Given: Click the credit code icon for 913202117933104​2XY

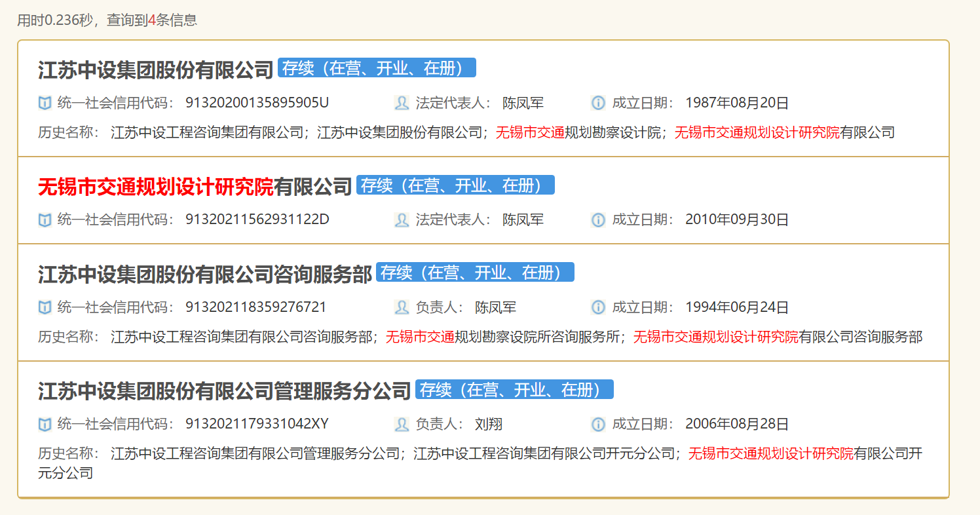Looking at the screenshot, I should click(45, 424).
